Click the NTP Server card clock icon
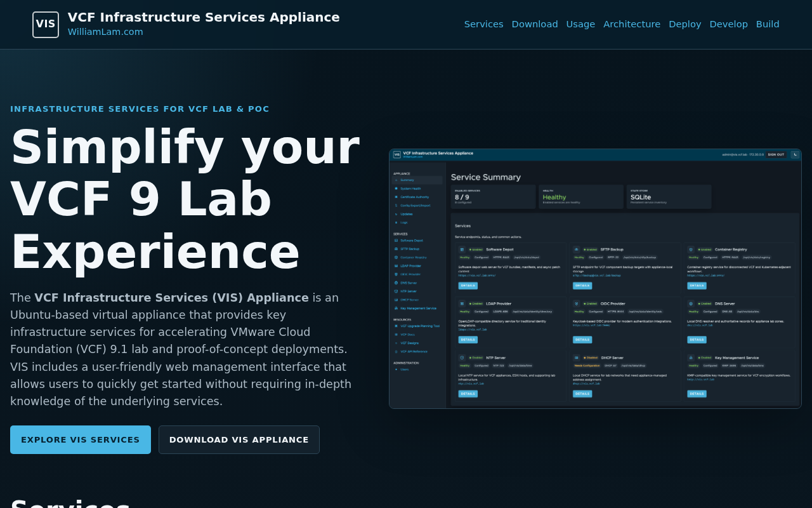Image resolution: width=812 pixels, height=508 pixels. pyautogui.click(x=462, y=358)
